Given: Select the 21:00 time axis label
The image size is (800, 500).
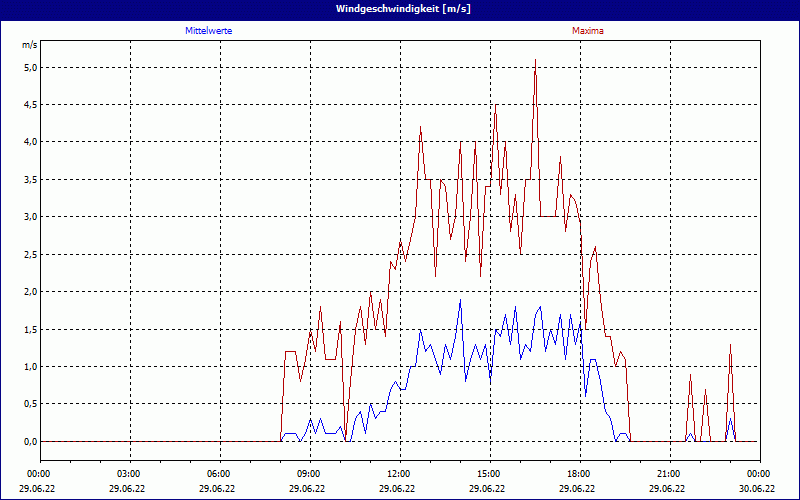Looking at the screenshot, I should pos(668,474).
